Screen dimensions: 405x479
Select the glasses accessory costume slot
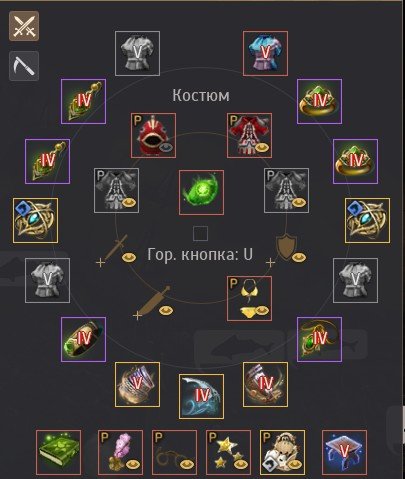click(x=174, y=452)
